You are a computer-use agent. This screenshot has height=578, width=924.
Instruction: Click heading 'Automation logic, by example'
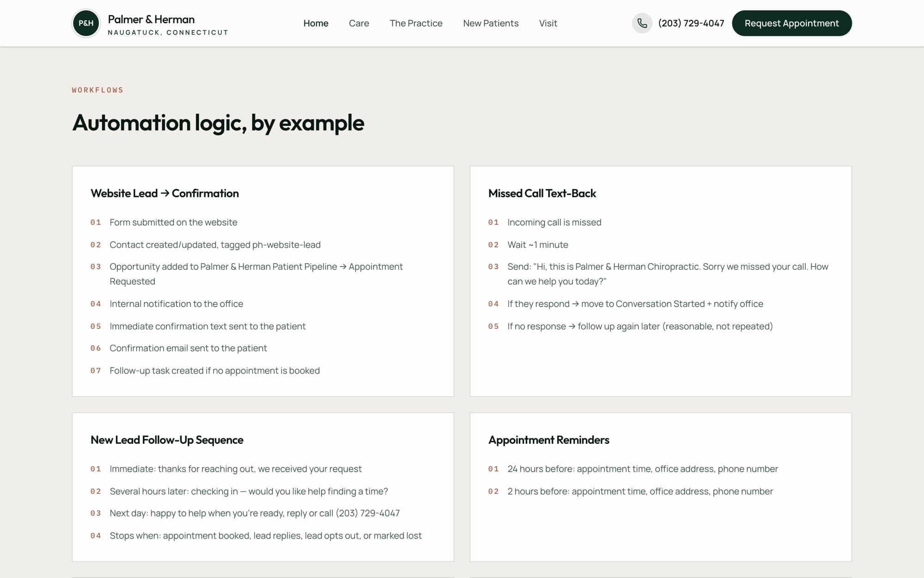pyautogui.click(x=218, y=123)
